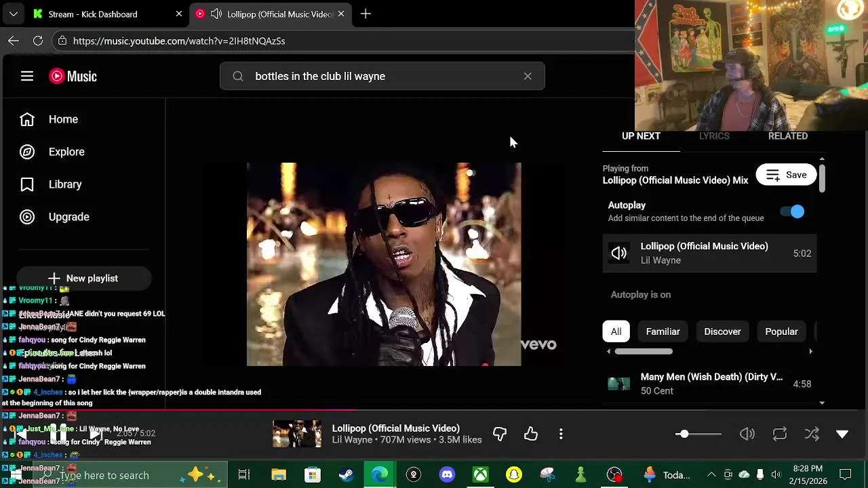Click Lil Wayne artist link in player bar
This screenshot has width=868, height=488.
point(352,440)
